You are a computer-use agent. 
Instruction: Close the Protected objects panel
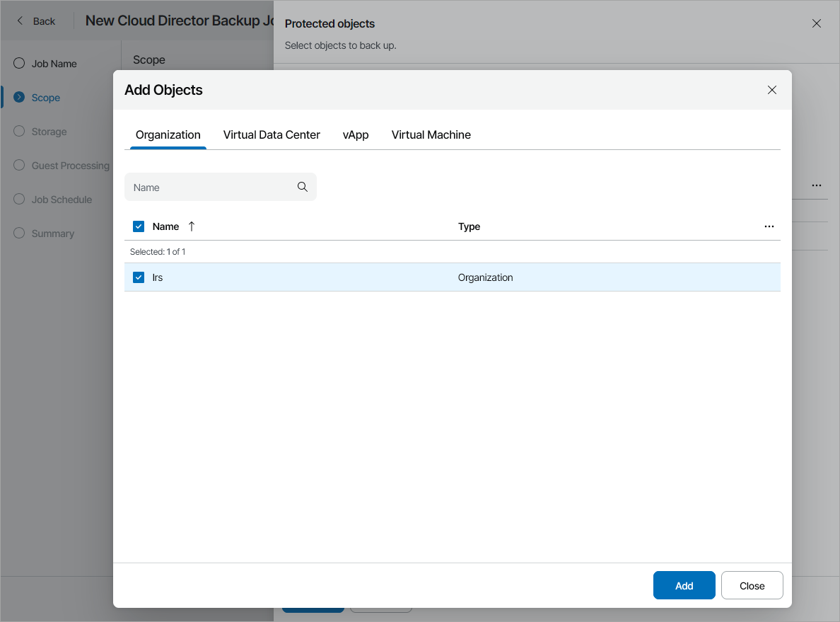click(x=817, y=23)
